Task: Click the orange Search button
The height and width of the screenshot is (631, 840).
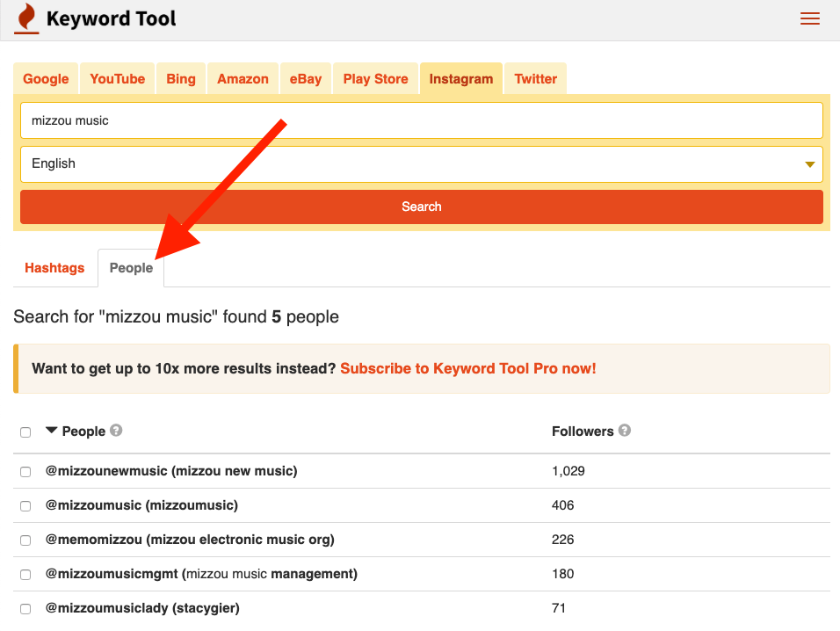Action: [422, 207]
